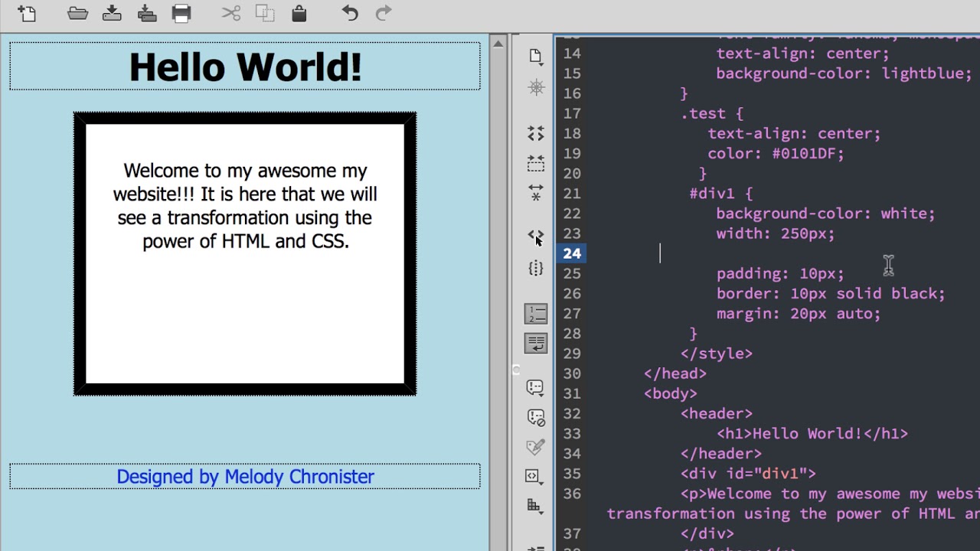Click background-color: lightblue; on line 15

(x=844, y=73)
